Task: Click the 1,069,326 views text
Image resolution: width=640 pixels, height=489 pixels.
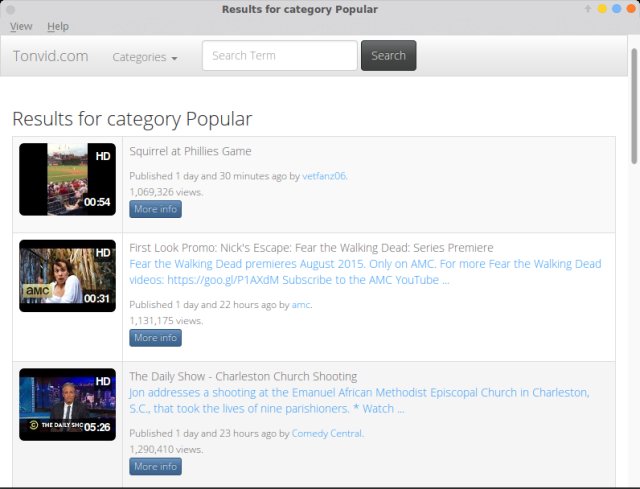Action: coord(166,192)
